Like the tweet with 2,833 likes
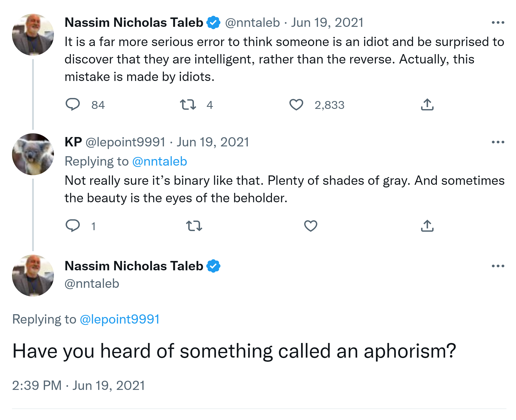Image resolution: width=516 pixels, height=420 pixels. 296,105
